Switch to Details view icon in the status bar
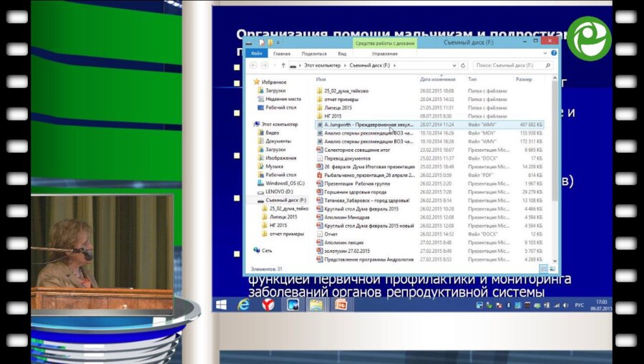Screen dimensions: 644x364 click(543, 269)
